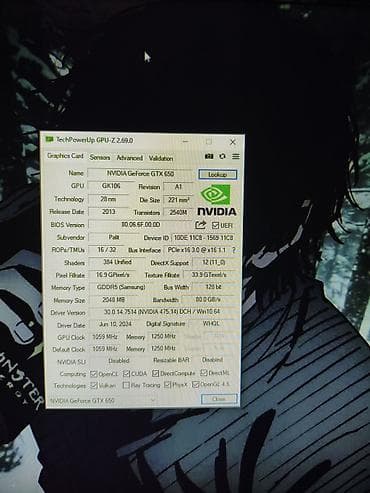Click the BIOS Version field
The image size is (370, 493).
140,225
